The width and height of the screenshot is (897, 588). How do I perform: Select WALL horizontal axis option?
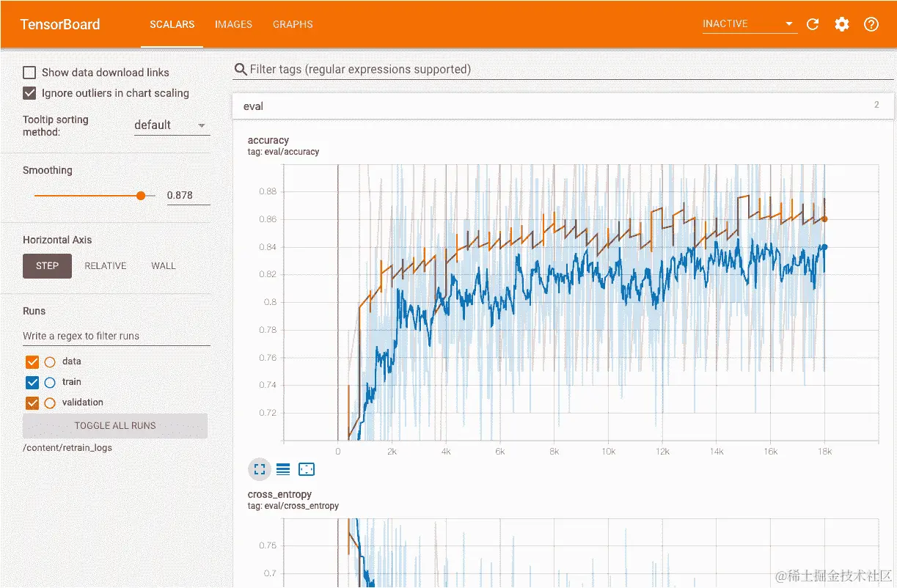tap(164, 266)
